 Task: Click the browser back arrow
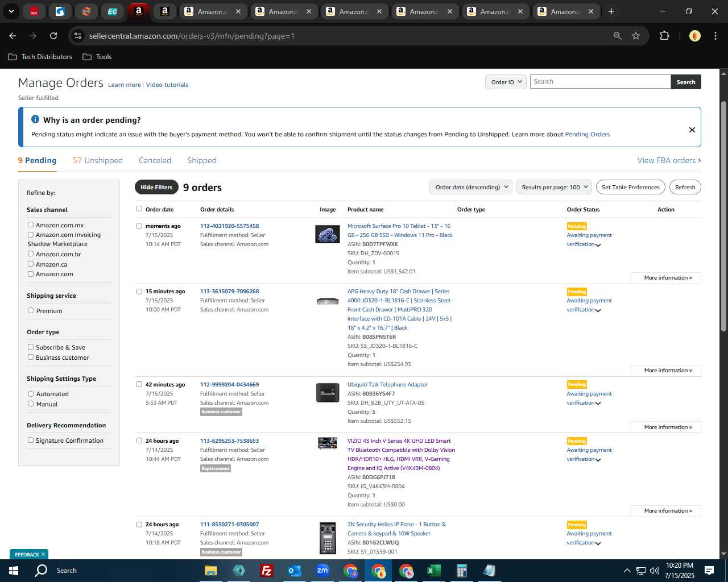click(13, 36)
